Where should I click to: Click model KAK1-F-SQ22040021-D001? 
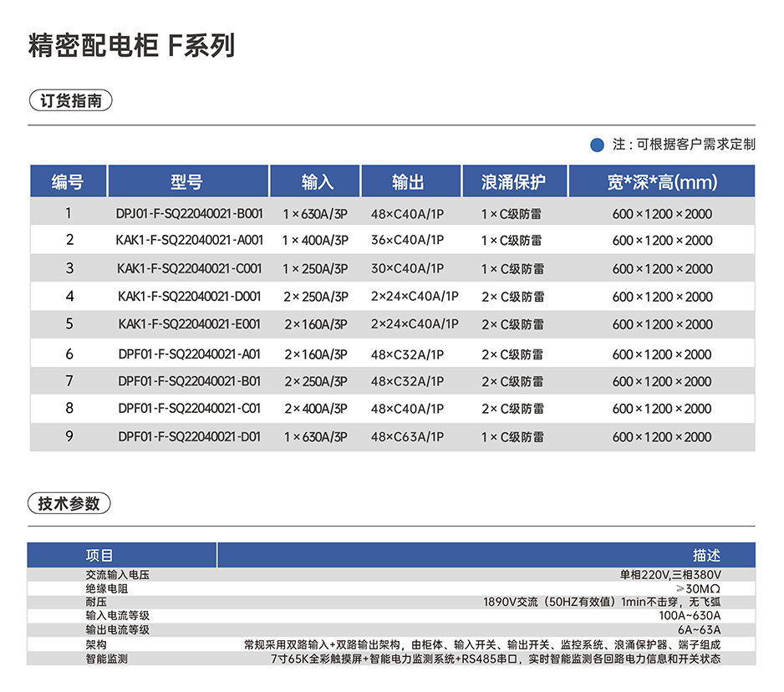click(x=190, y=297)
